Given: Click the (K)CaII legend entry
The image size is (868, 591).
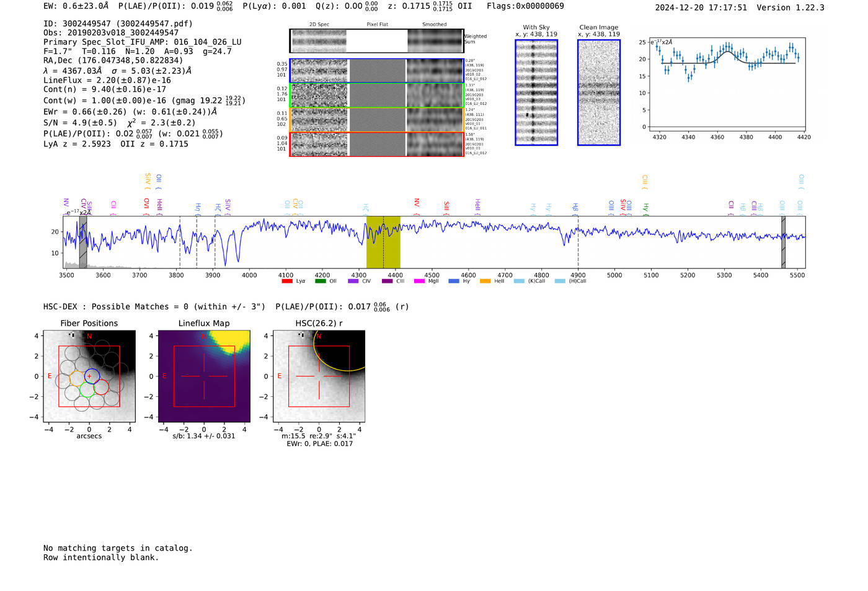Looking at the screenshot, I should [529, 281].
